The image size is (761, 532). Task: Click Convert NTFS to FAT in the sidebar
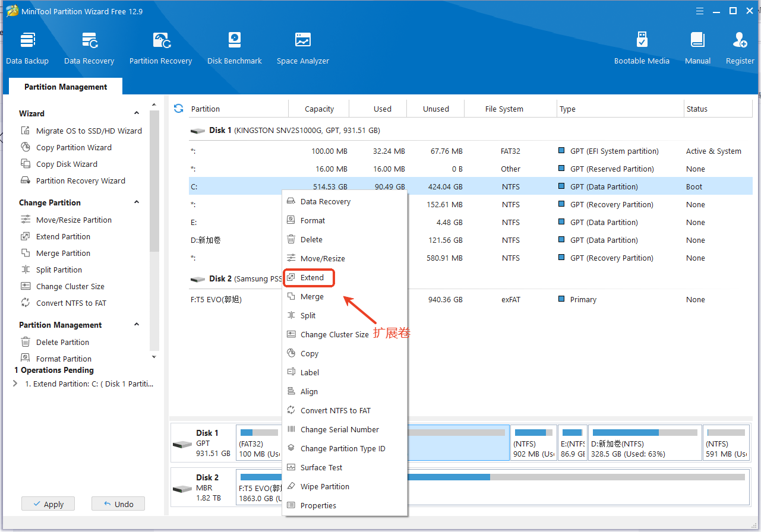point(64,303)
